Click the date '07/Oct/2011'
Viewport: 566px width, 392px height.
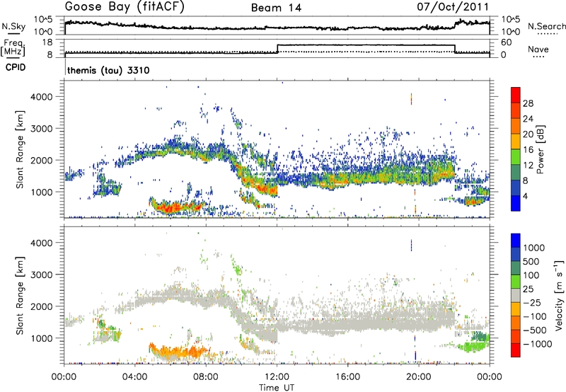(x=453, y=6)
